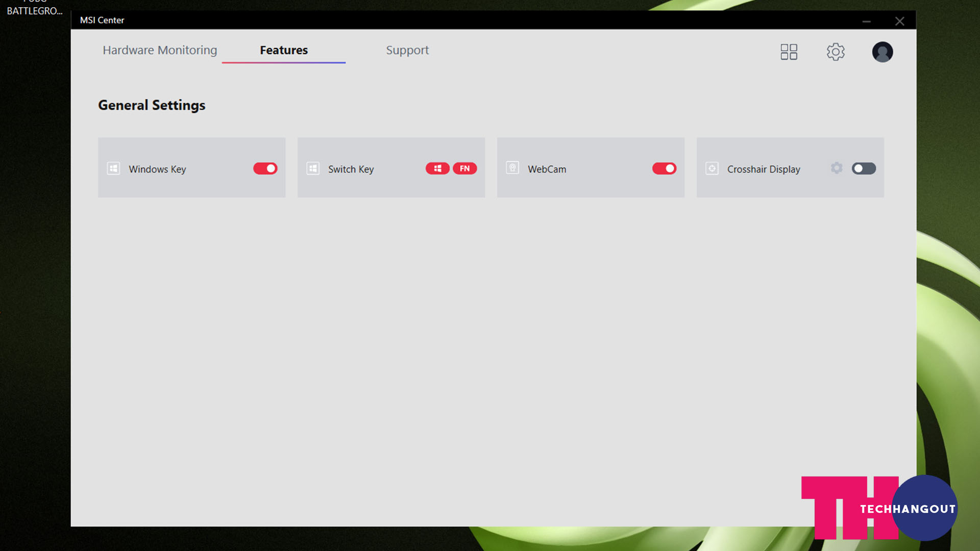Disable the WebCam toggle
The image size is (980, 551).
point(664,168)
